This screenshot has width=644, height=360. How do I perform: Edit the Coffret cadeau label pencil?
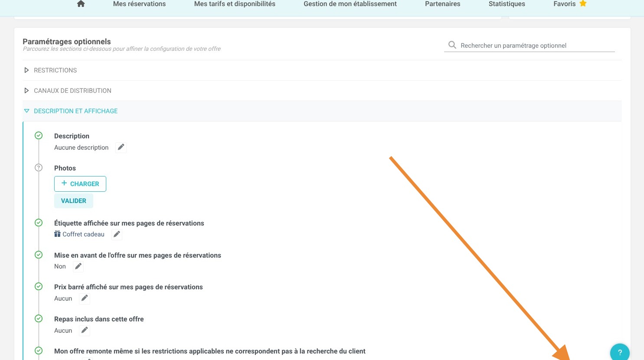click(117, 234)
